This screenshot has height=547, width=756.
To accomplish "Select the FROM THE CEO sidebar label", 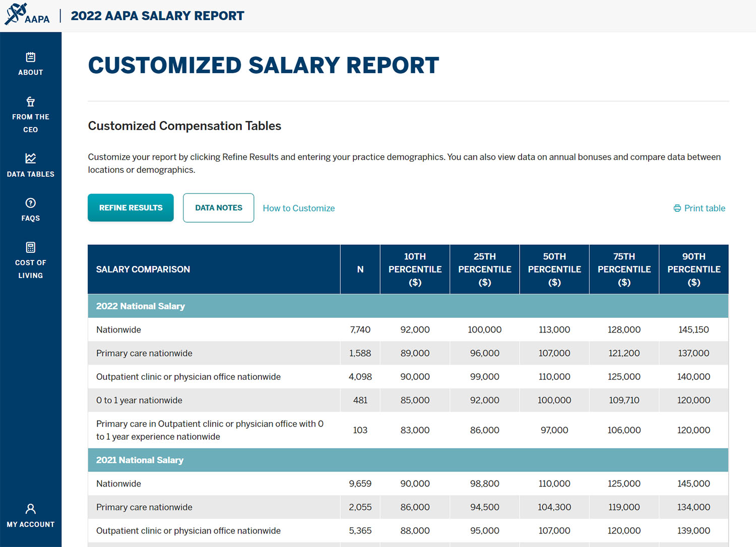I will click(31, 123).
